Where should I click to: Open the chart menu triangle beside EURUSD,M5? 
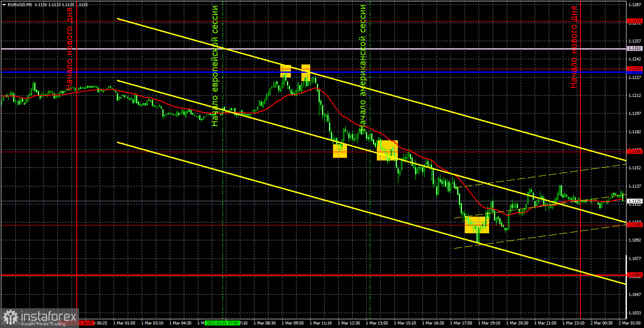click(x=4, y=4)
